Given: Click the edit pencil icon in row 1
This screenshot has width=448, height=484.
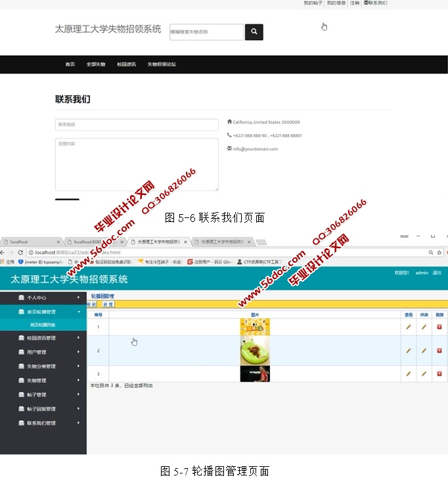Looking at the screenshot, I should click(x=424, y=327).
